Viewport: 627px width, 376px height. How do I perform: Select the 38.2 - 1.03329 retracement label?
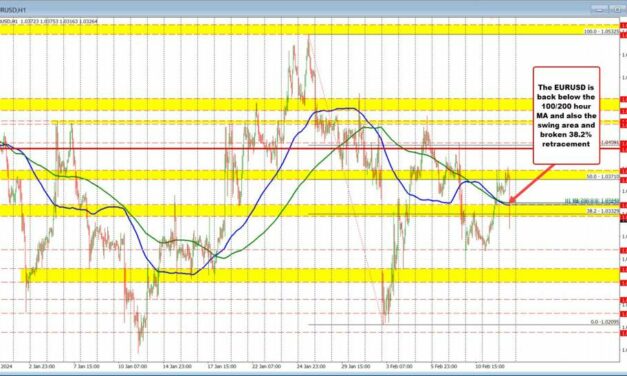(603, 210)
